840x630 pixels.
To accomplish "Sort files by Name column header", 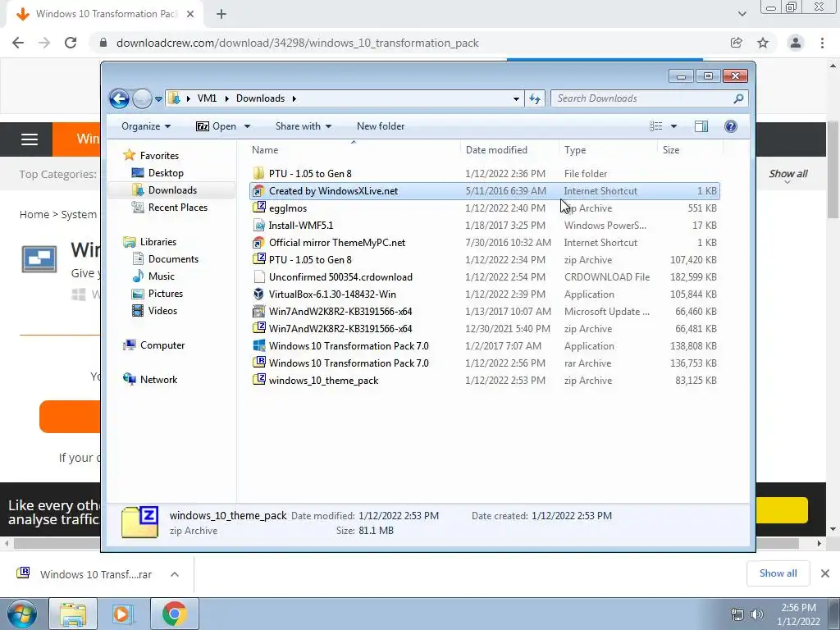I will coord(354,150).
